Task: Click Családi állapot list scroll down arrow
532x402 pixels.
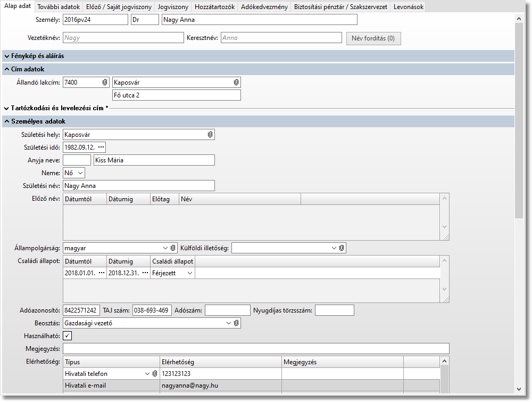Action: pyautogui.click(x=444, y=289)
